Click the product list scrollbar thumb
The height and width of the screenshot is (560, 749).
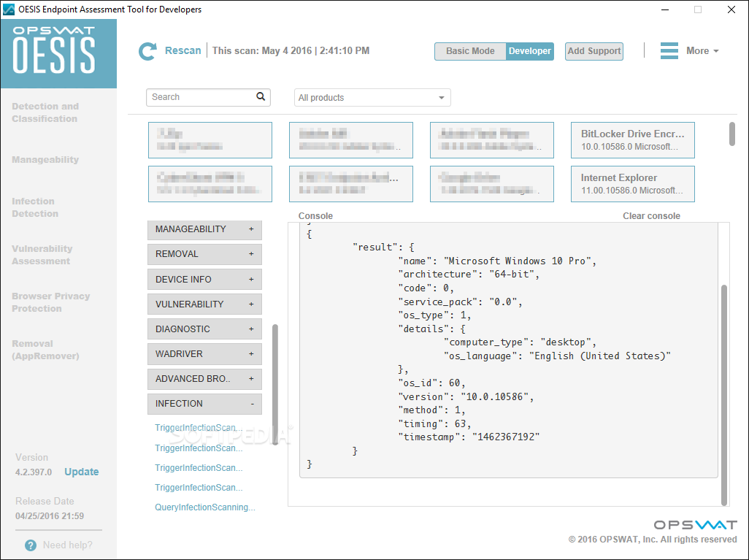click(731, 134)
